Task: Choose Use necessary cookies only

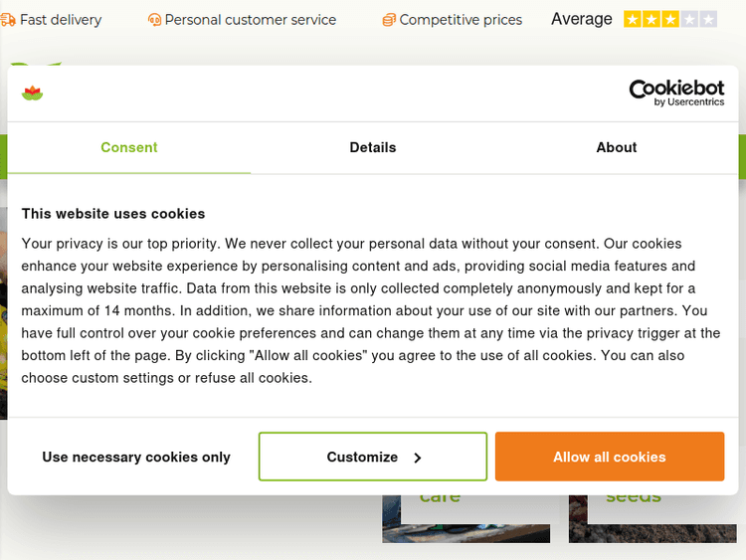Action: click(x=136, y=458)
